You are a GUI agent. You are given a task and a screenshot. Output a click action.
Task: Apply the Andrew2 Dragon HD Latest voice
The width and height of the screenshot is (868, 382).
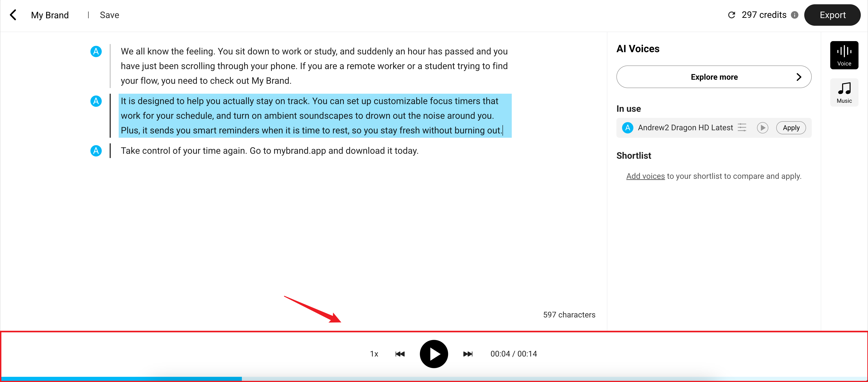pos(791,128)
